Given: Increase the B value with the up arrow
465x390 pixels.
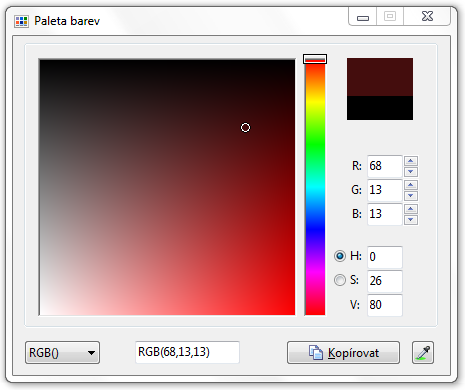Looking at the screenshot, I should point(411,209).
